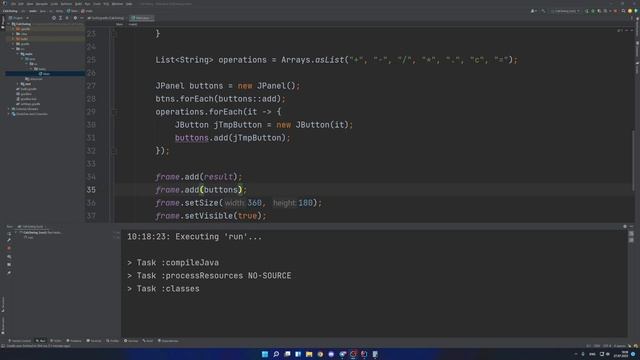
Task: Hide the Run tool window
Action: point(631,226)
